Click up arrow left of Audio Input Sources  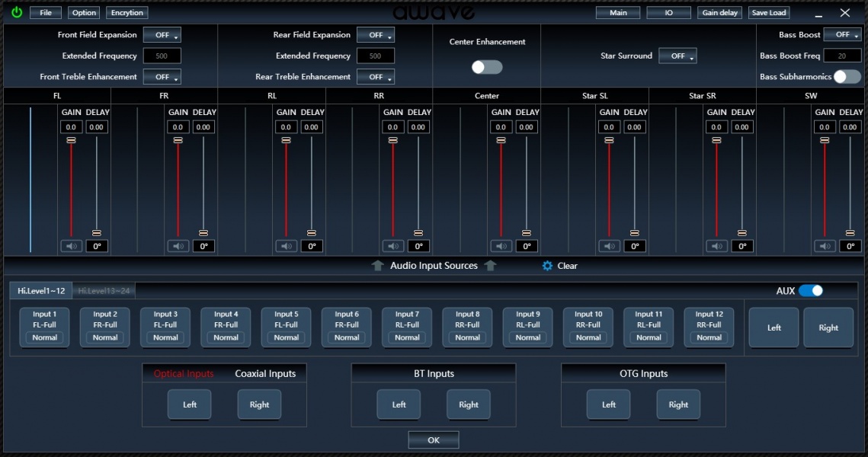coord(377,266)
